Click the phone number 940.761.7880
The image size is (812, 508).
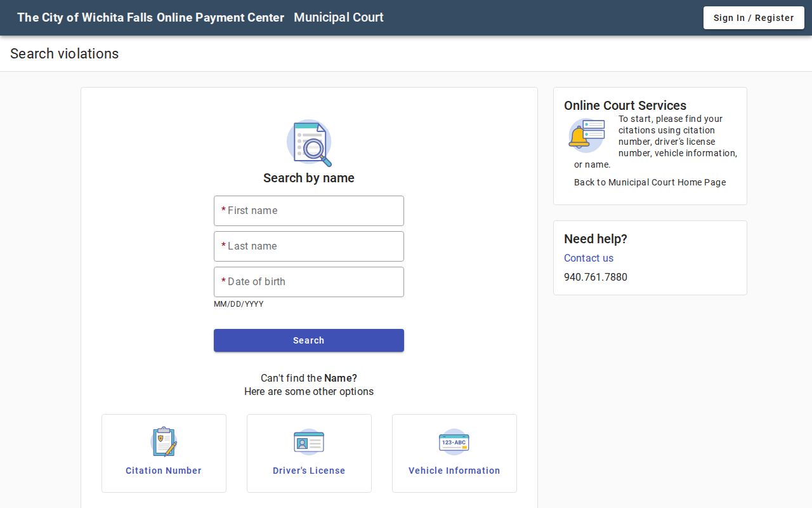point(596,277)
